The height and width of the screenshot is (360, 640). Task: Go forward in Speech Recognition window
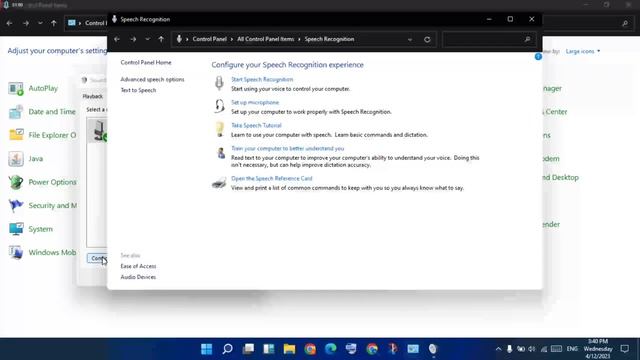[133, 39]
